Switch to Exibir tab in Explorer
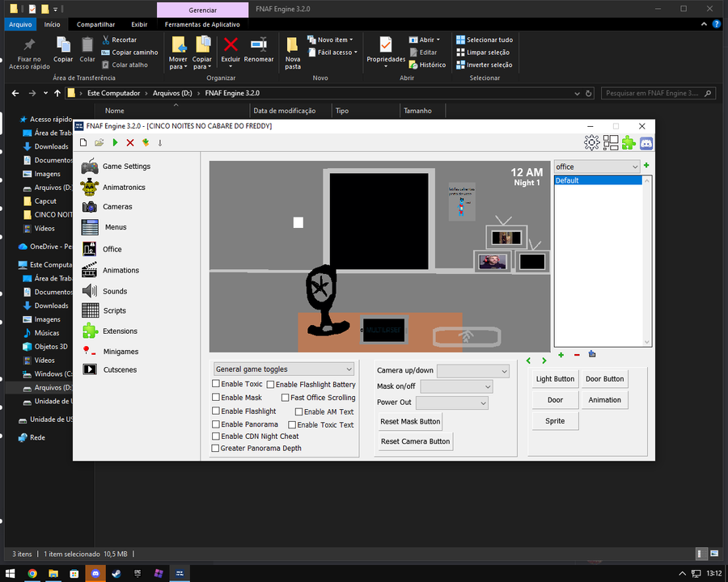The height and width of the screenshot is (582, 728). 139,24
